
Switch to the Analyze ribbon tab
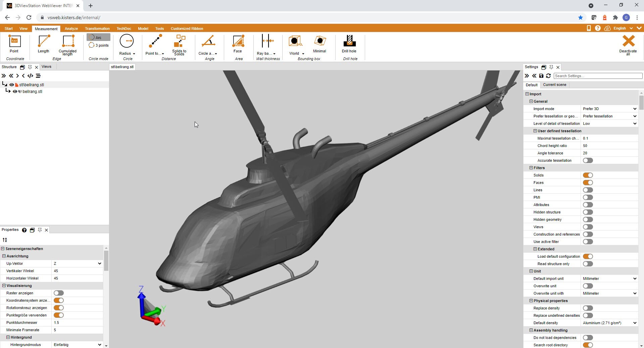(x=71, y=29)
